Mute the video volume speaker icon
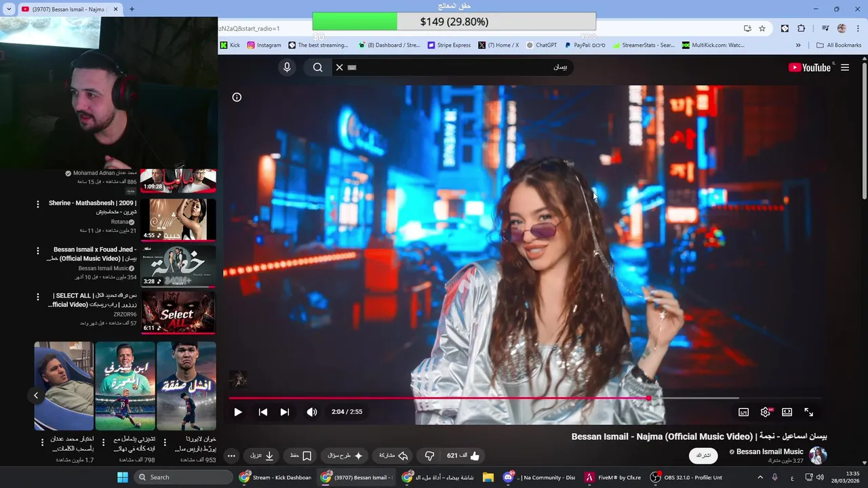 click(312, 411)
